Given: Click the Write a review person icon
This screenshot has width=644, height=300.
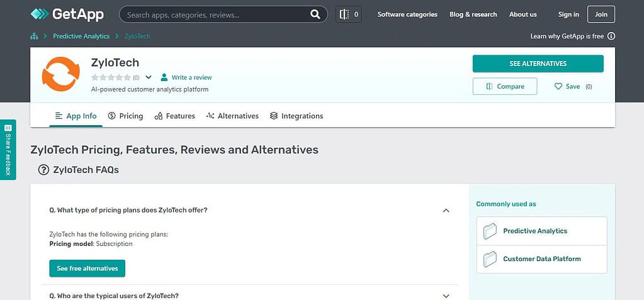Looking at the screenshot, I should pos(164,77).
